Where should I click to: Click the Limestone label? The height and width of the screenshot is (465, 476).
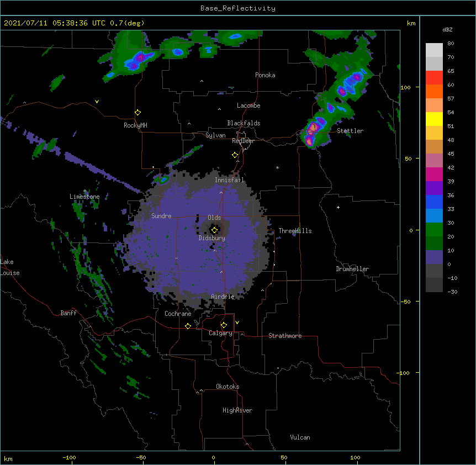[x=84, y=197]
